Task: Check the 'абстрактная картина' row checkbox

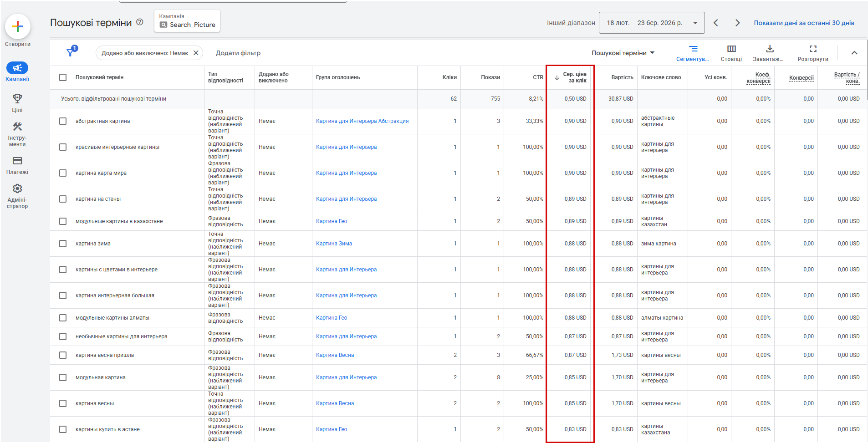Action: pos(63,121)
